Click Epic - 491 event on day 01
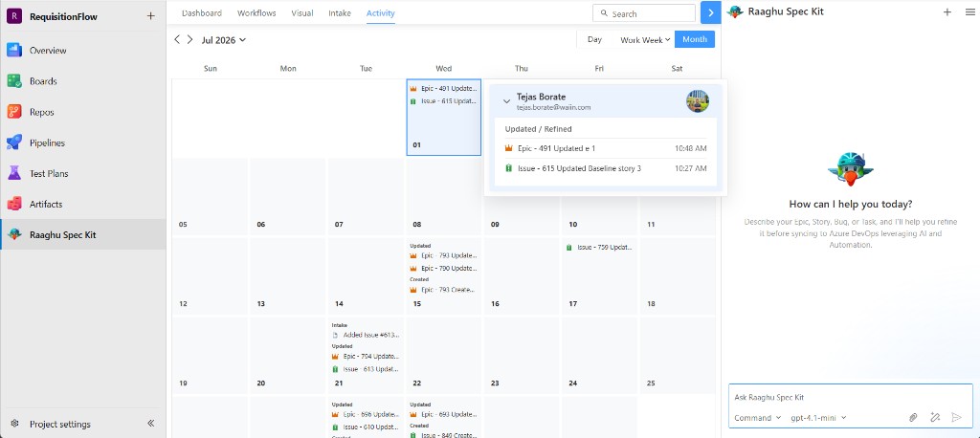 444,89
